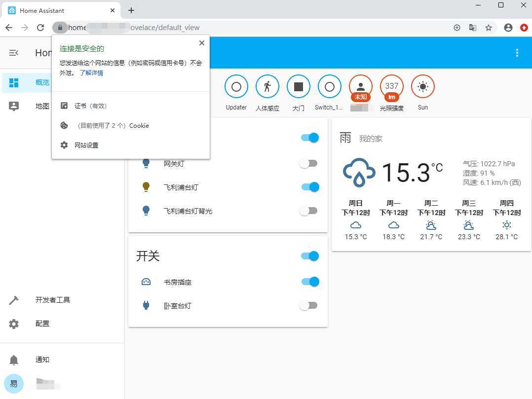532x399 pixels.
Task: Close the site info popup
Action: (202, 43)
